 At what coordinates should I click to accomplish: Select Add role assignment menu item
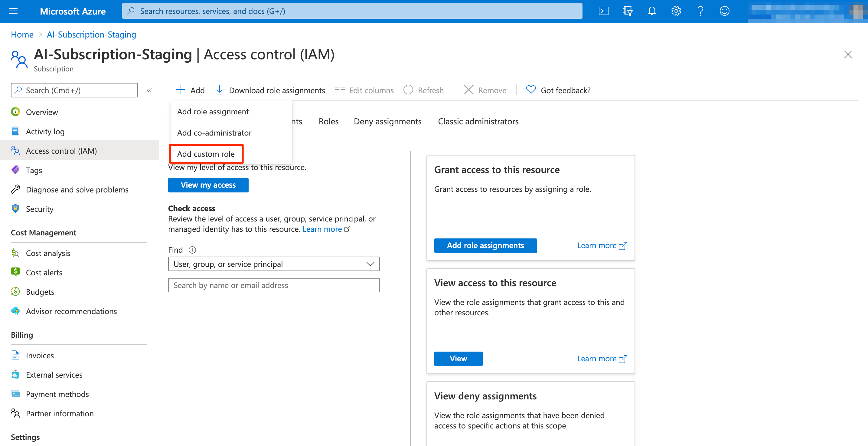point(231,112)
